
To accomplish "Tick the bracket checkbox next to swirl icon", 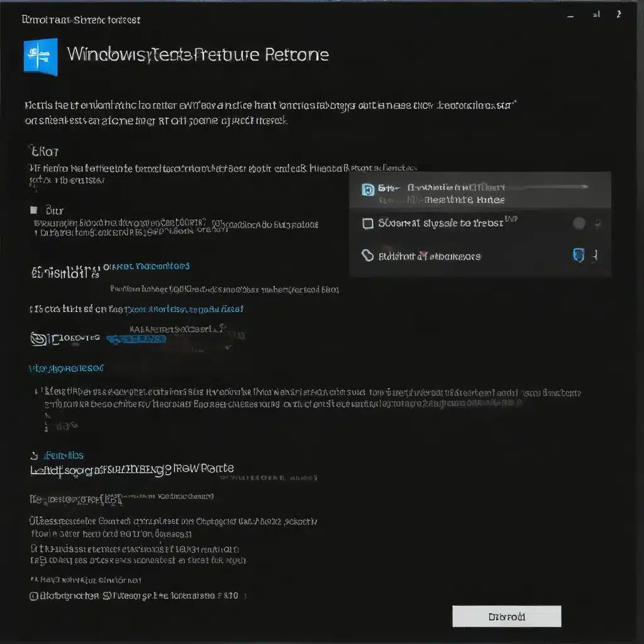I will 55,339.
